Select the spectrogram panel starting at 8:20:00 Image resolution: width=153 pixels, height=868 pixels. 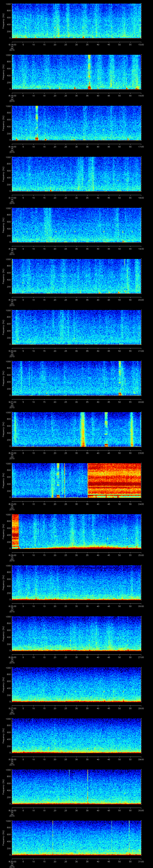pos(76,327)
